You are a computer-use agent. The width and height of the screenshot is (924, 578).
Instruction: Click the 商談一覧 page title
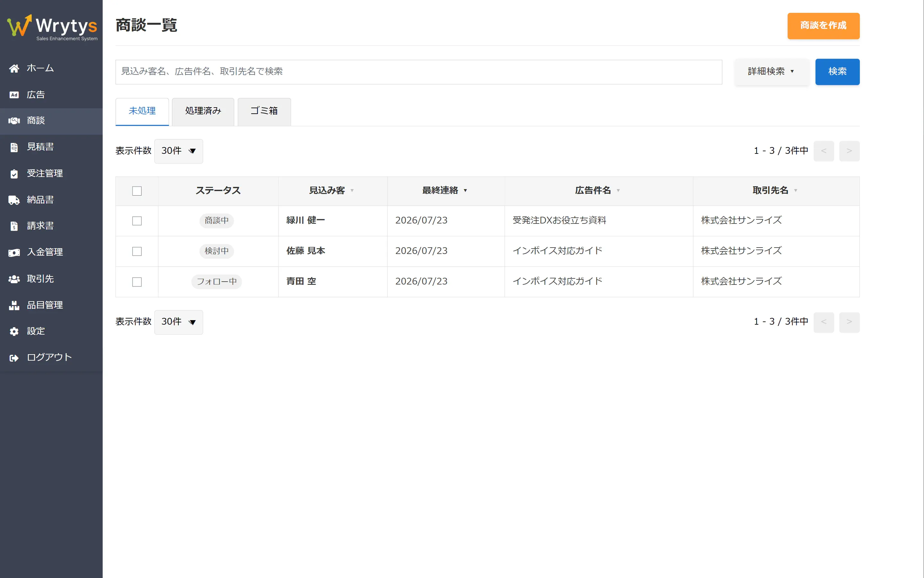pos(146,26)
